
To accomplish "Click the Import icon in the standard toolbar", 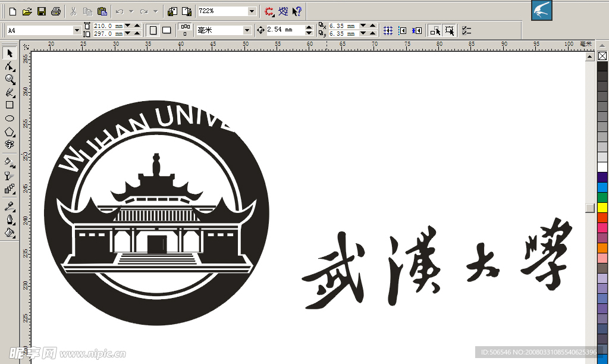I will click(172, 12).
